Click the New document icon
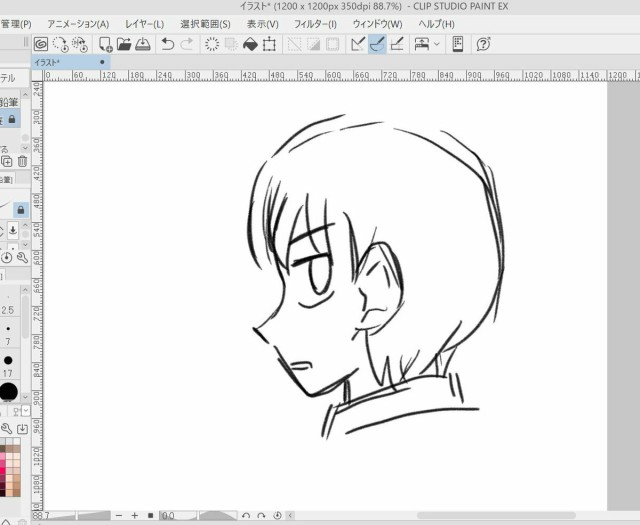 point(105,44)
